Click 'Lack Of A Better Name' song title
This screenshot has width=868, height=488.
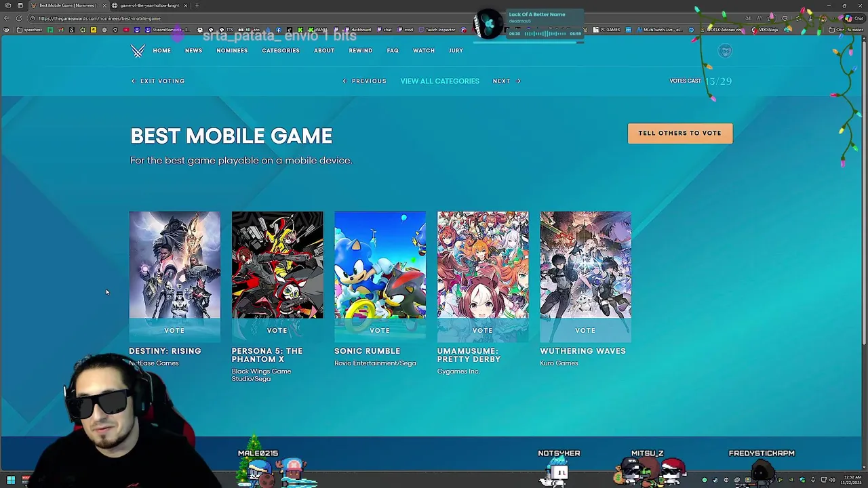click(537, 14)
